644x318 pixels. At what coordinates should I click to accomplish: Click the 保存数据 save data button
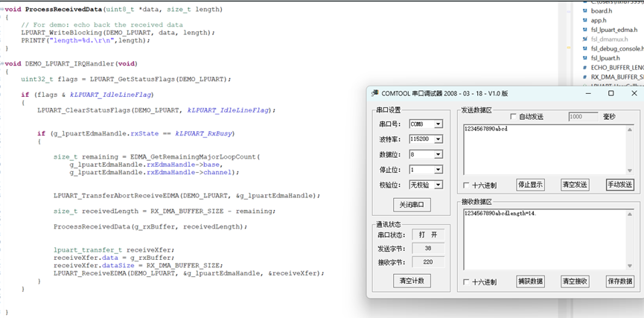pos(619,282)
